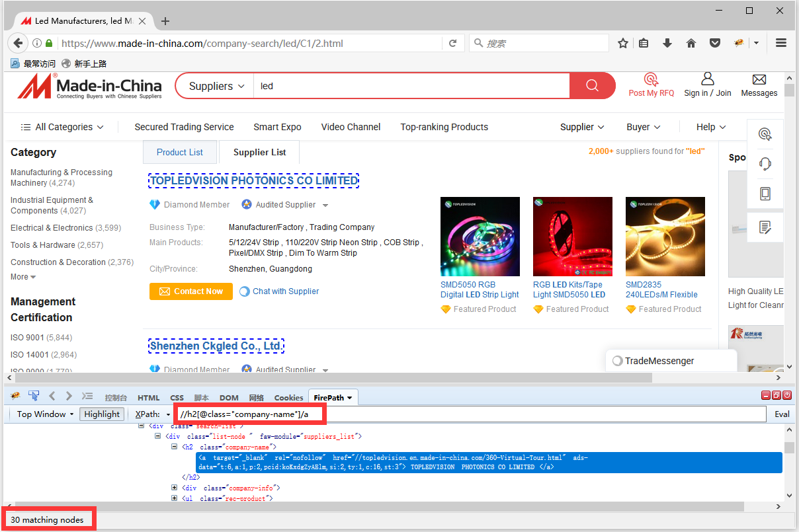The height and width of the screenshot is (532, 799).
Task: Open the Help dropdown menu
Action: [711, 127]
